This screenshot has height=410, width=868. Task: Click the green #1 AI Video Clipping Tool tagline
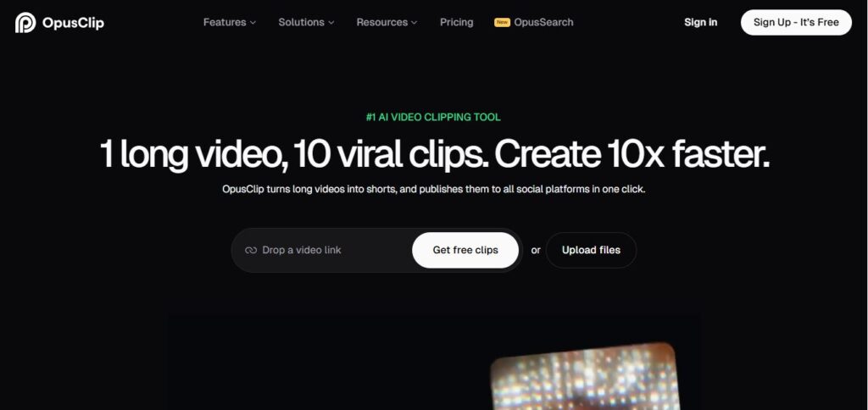(433, 117)
